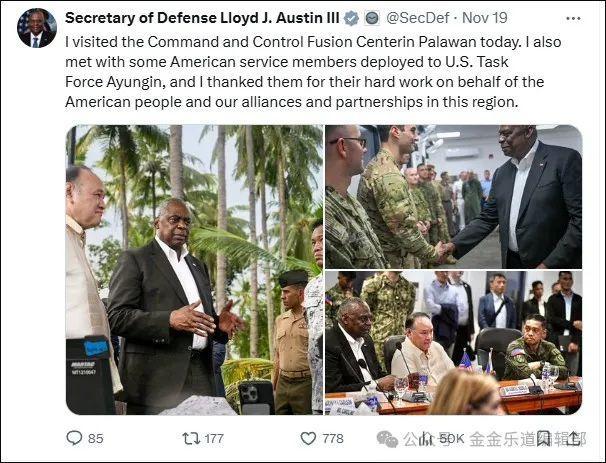This screenshot has height=463, width=606.
Task: Open the Nov 19 timestamp link
Action: pyautogui.click(x=485, y=18)
